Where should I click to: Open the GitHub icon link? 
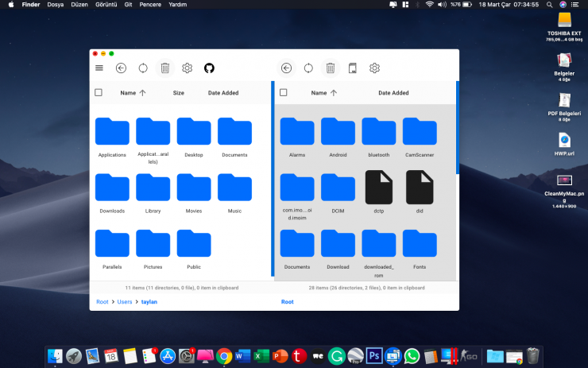(209, 68)
